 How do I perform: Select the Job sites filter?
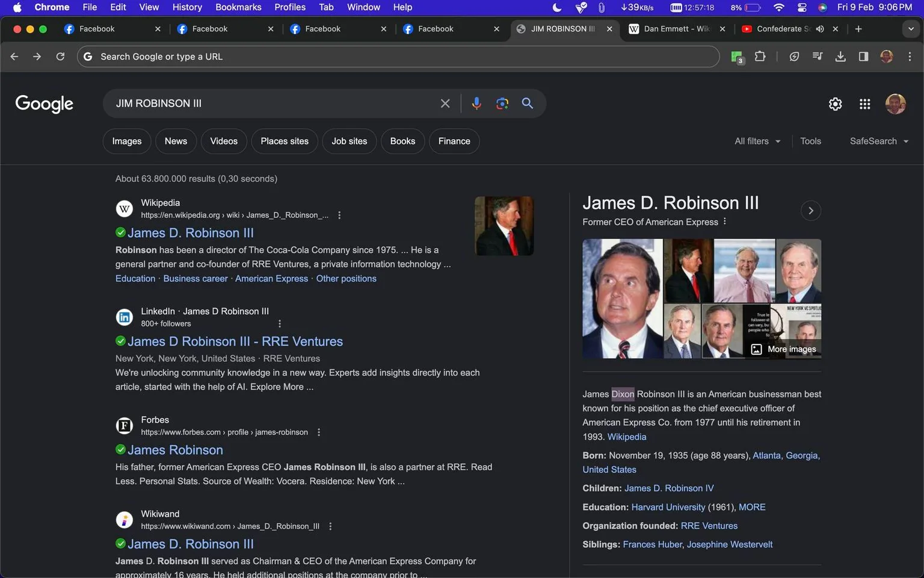click(x=349, y=141)
